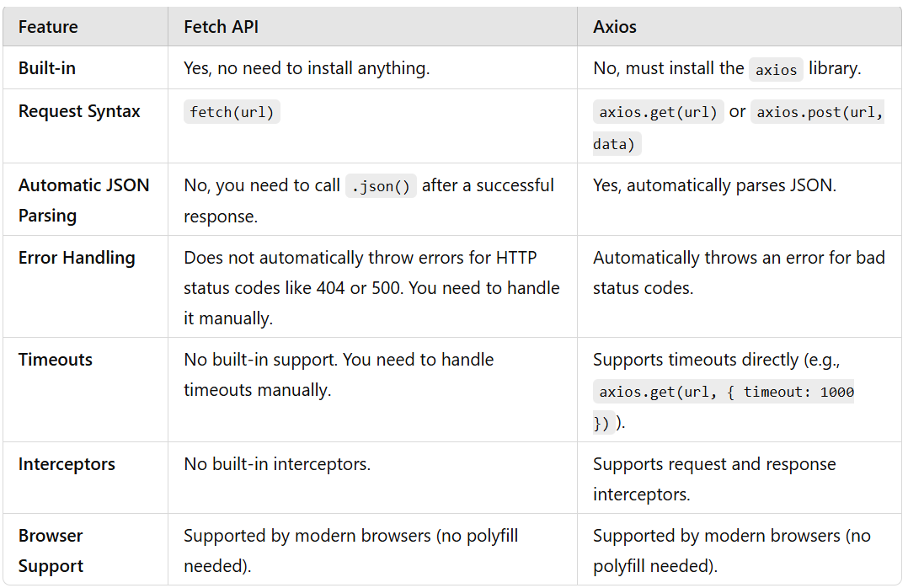Select the Automatic JSON Parsing label
Image resolution: width=908 pixels, height=588 pixels.
click(x=84, y=200)
